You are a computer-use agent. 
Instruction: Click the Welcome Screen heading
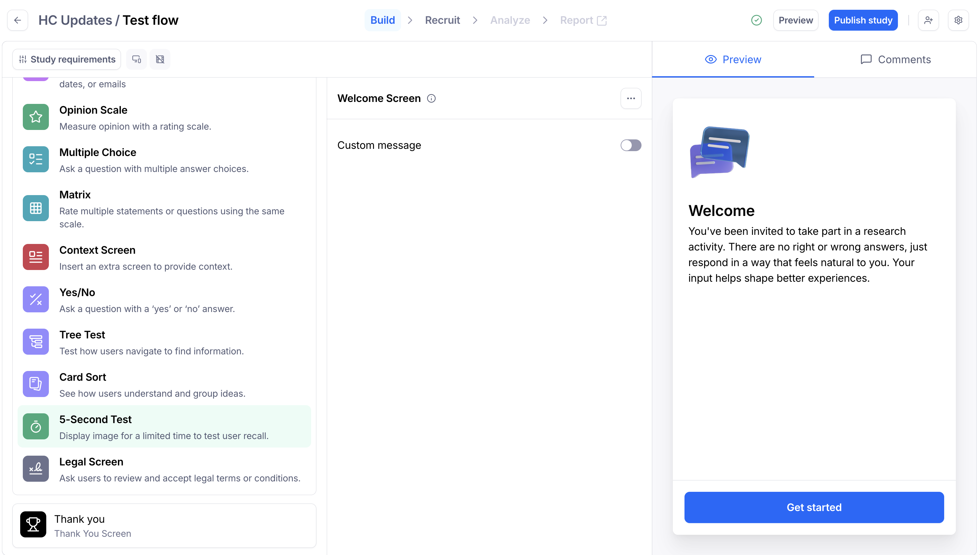coord(379,98)
